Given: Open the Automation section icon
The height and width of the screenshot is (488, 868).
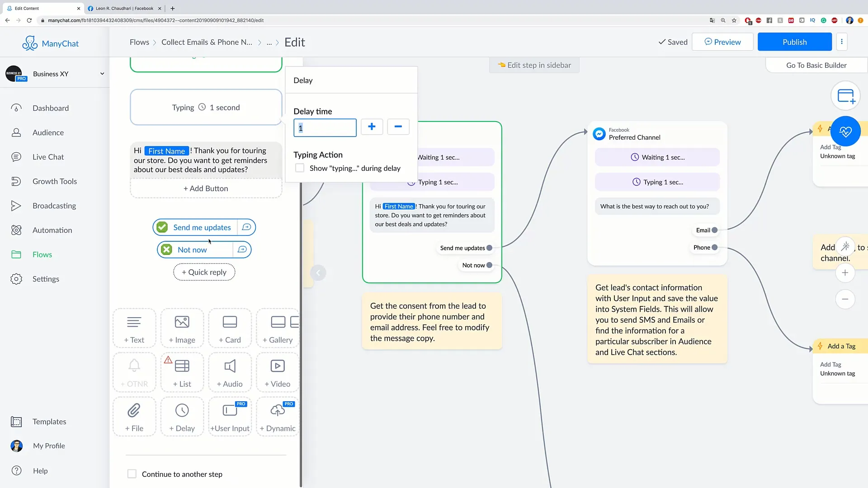Looking at the screenshot, I should [x=15, y=230].
